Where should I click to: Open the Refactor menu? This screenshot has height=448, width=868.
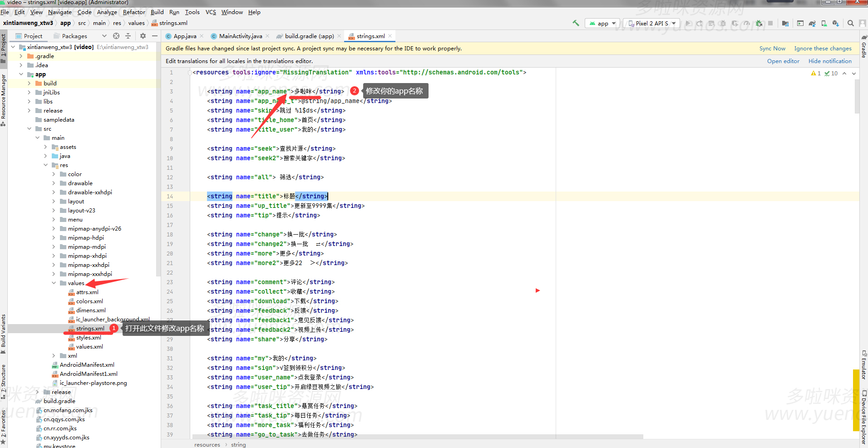click(134, 12)
